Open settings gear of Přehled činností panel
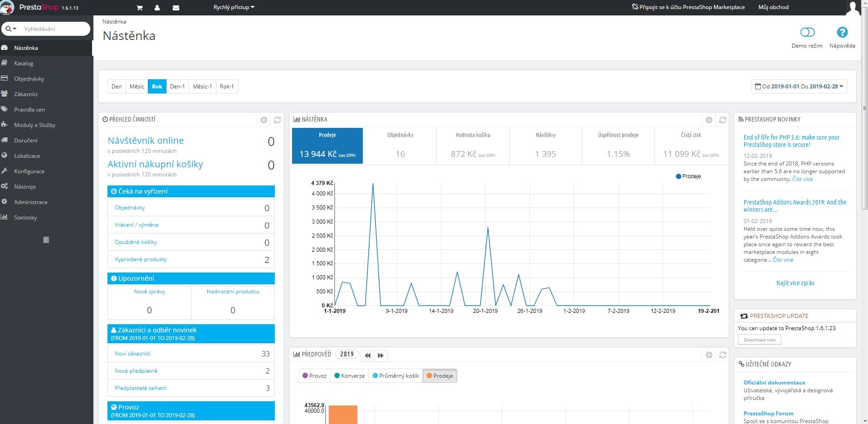 [263, 120]
